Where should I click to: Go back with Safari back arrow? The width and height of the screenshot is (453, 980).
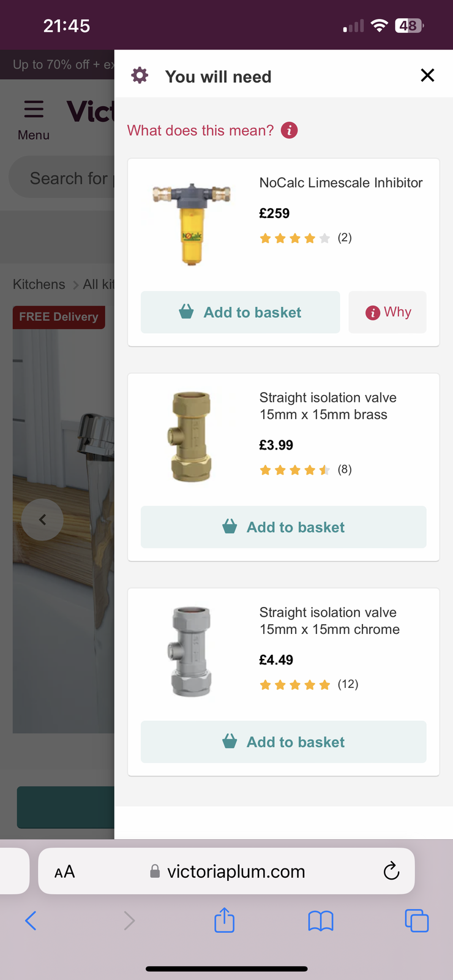pos(31,920)
